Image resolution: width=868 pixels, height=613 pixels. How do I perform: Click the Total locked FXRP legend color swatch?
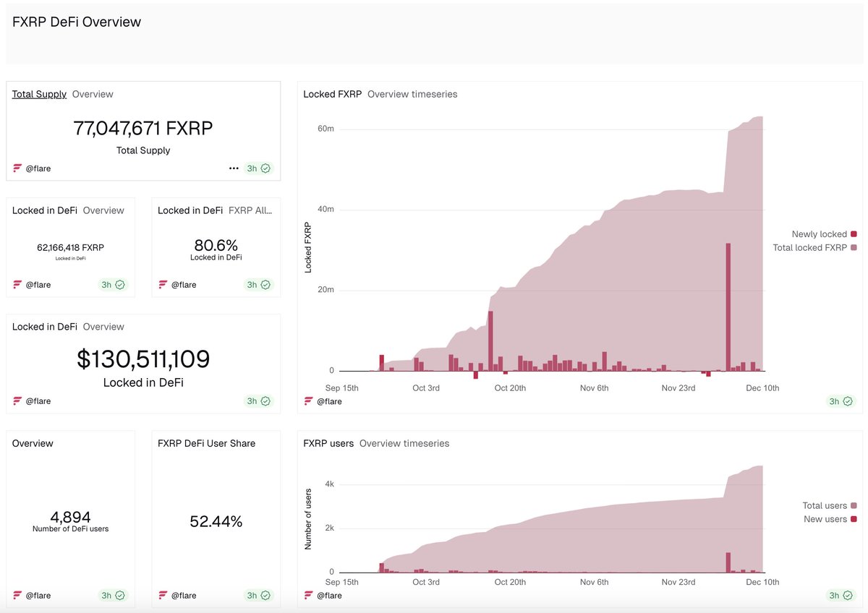[854, 248]
